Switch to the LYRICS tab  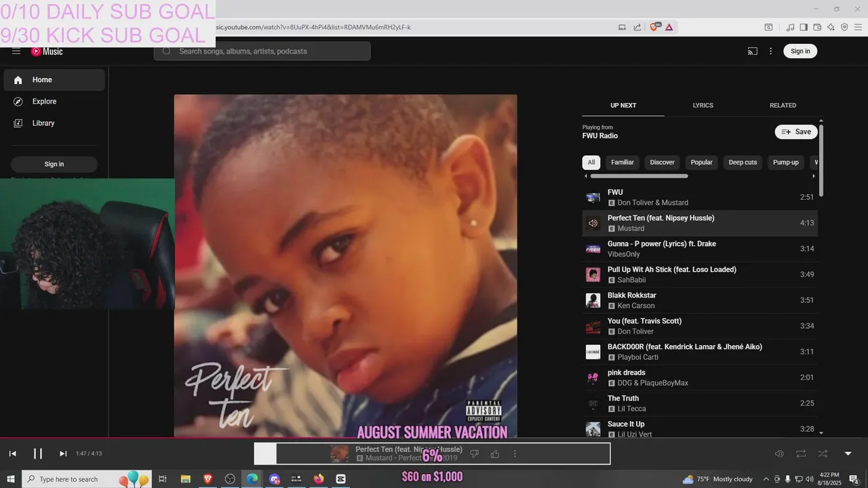[703, 105]
